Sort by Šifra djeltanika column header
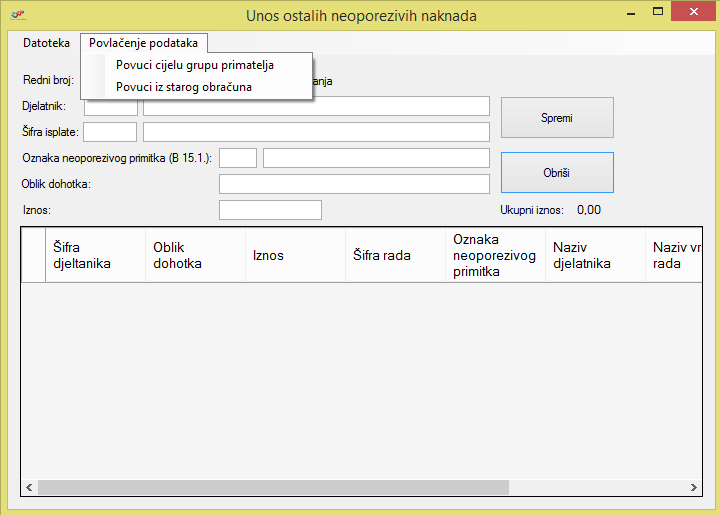Viewport: 720px width, 515px height. (x=95, y=255)
